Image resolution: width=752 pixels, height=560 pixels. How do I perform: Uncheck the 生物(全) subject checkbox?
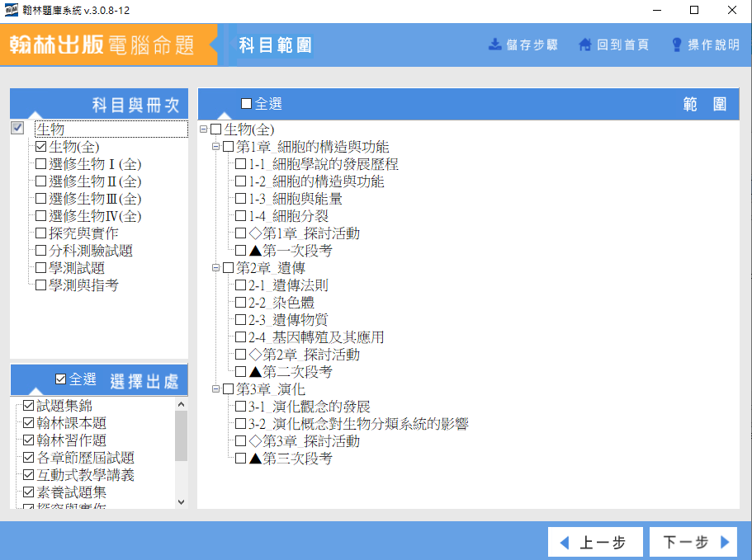(x=40, y=147)
